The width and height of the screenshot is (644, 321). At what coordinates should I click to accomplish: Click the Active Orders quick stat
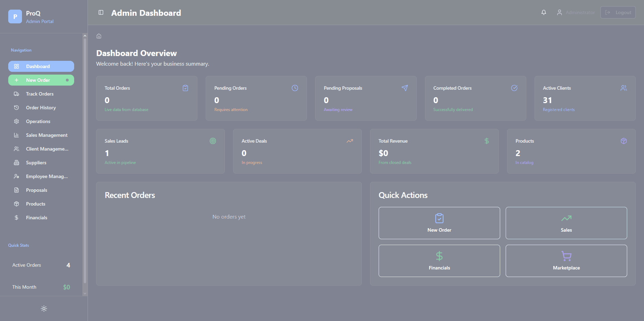(x=41, y=265)
